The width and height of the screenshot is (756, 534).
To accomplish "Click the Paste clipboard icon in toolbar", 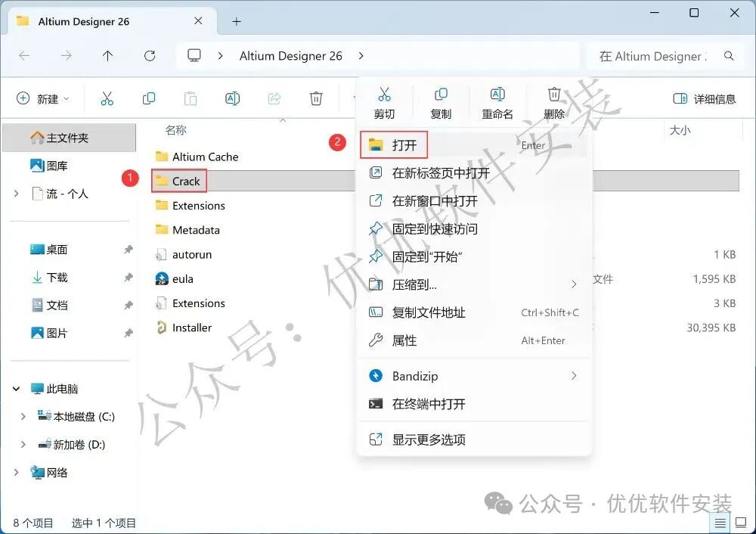I will [x=191, y=99].
